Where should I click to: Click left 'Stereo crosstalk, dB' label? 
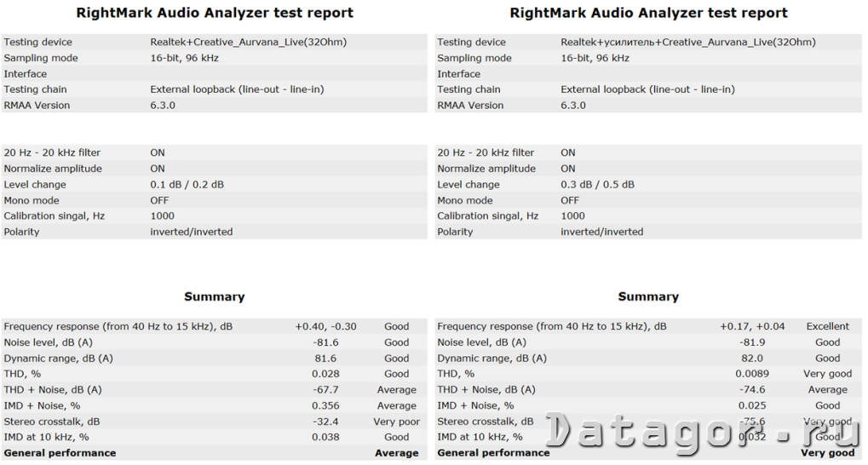pyautogui.click(x=52, y=422)
